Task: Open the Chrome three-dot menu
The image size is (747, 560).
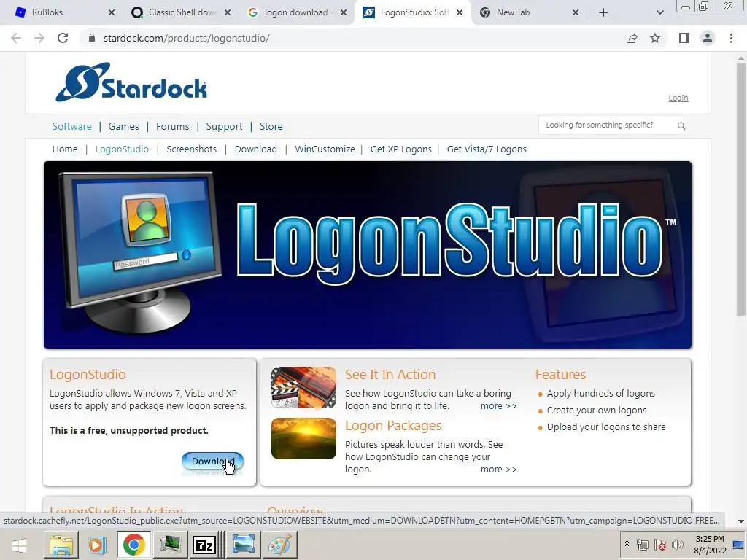Action: [731, 38]
